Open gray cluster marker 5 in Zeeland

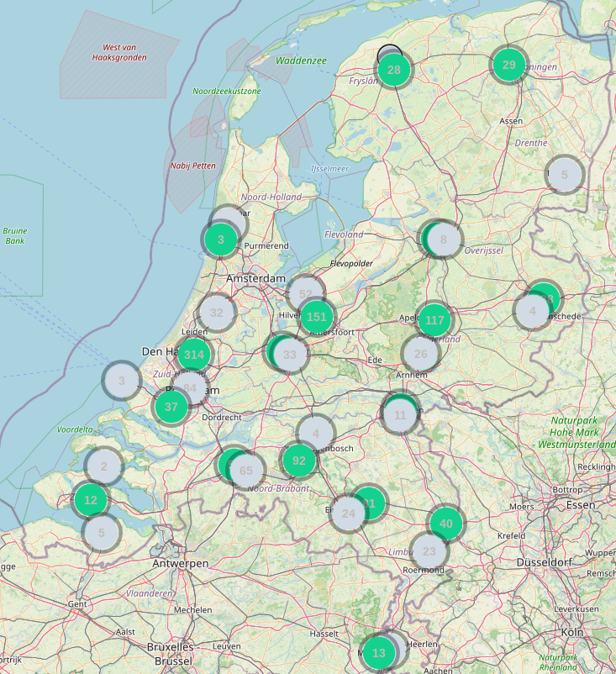point(102,533)
